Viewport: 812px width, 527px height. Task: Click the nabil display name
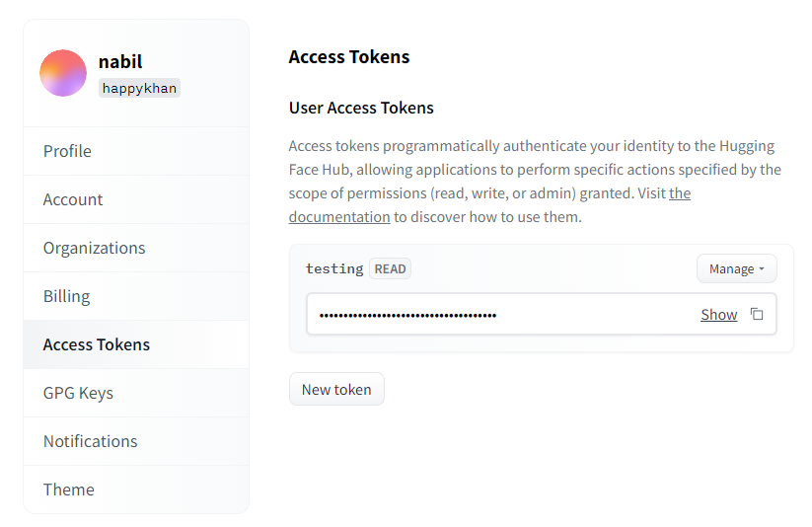point(120,61)
